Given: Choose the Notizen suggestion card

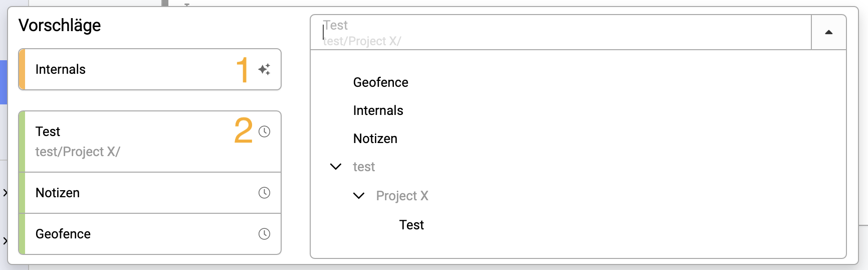Looking at the screenshot, I should (150, 193).
